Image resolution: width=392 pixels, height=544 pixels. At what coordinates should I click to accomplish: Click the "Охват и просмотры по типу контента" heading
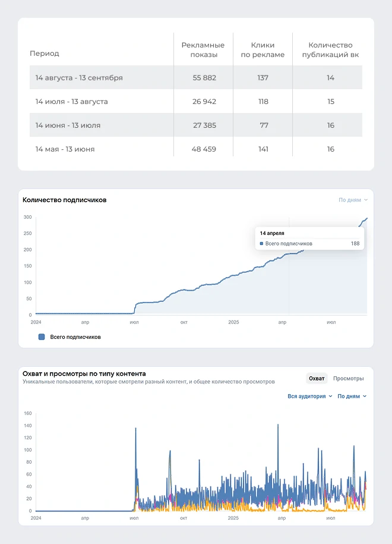tap(84, 373)
